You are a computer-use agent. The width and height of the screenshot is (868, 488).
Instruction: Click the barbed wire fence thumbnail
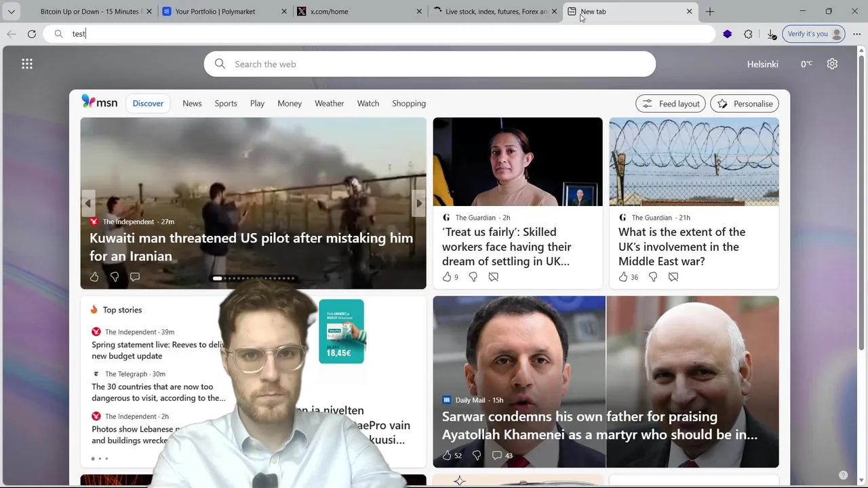tap(694, 161)
